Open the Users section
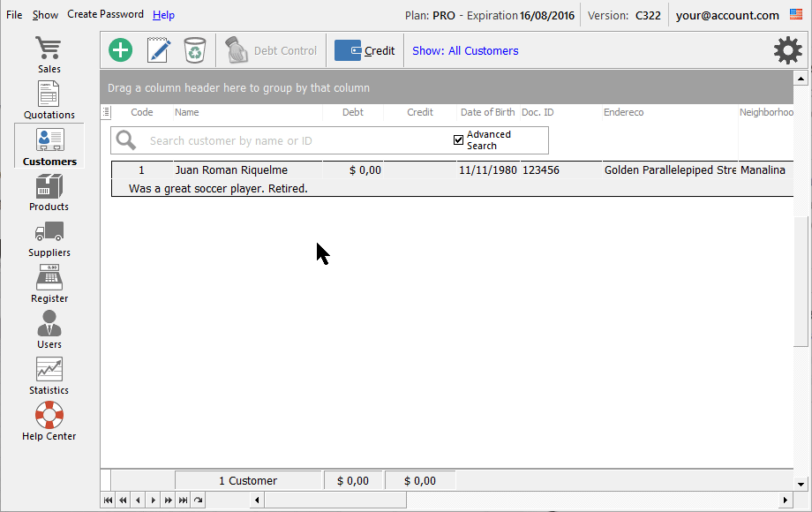Screen dimensions: 812x512 pyautogui.click(x=49, y=330)
